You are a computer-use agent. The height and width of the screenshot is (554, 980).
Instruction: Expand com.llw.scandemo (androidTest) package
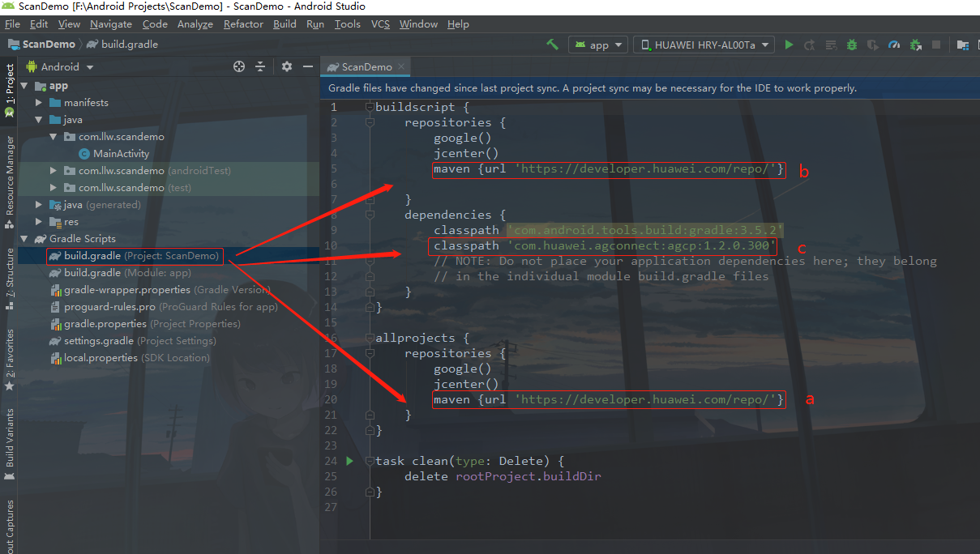pyautogui.click(x=53, y=171)
